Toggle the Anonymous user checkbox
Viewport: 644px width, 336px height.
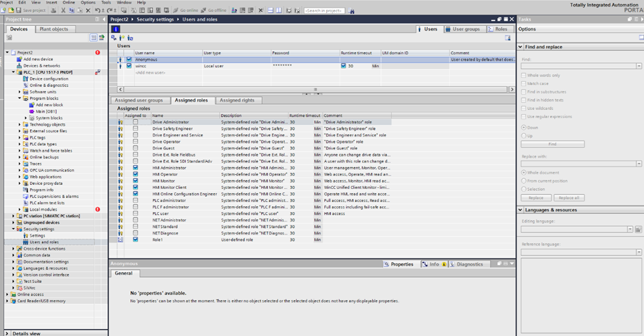click(x=129, y=59)
